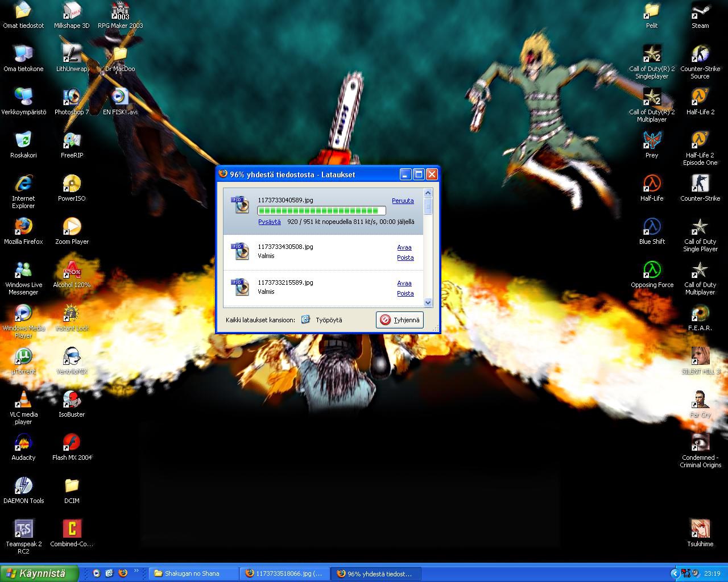Click the Firefox quick launch icon
Viewport: 728px width, 582px height.
(x=122, y=573)
